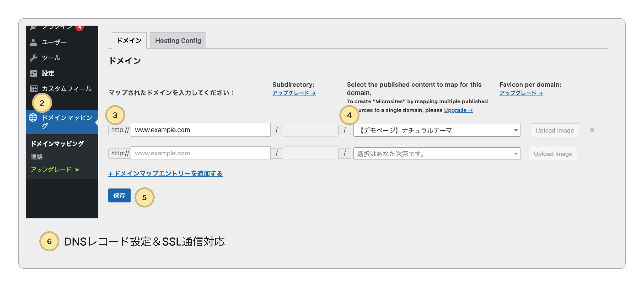Remove first domain row with X icon
The image size is (644, 287).
(x=592, y=130)
